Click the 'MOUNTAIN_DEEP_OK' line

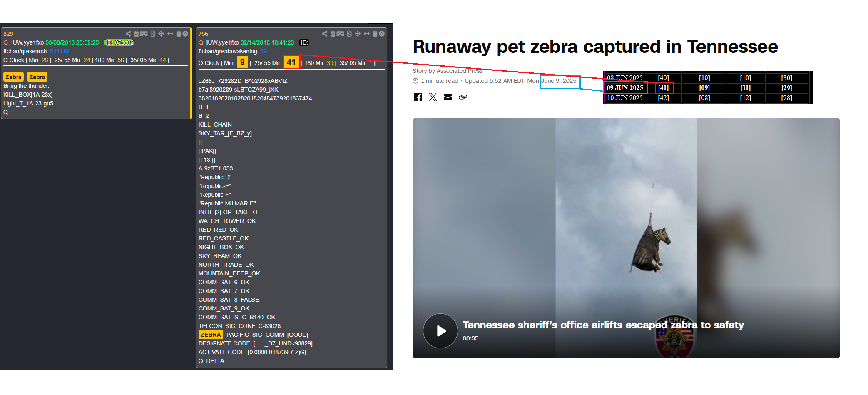pos(229,273)
